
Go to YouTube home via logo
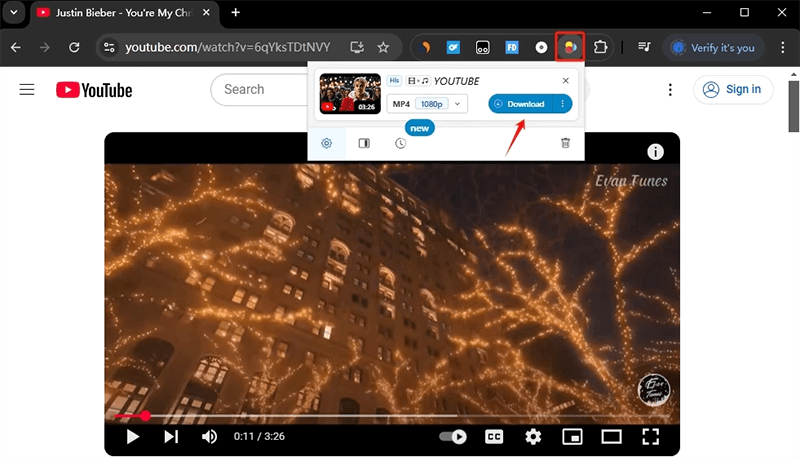point(94,90)
